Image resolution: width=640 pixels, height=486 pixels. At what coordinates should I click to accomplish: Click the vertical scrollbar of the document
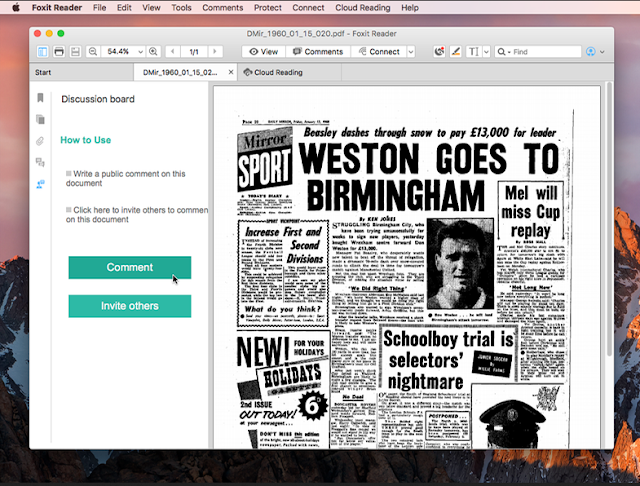point(609,218)
